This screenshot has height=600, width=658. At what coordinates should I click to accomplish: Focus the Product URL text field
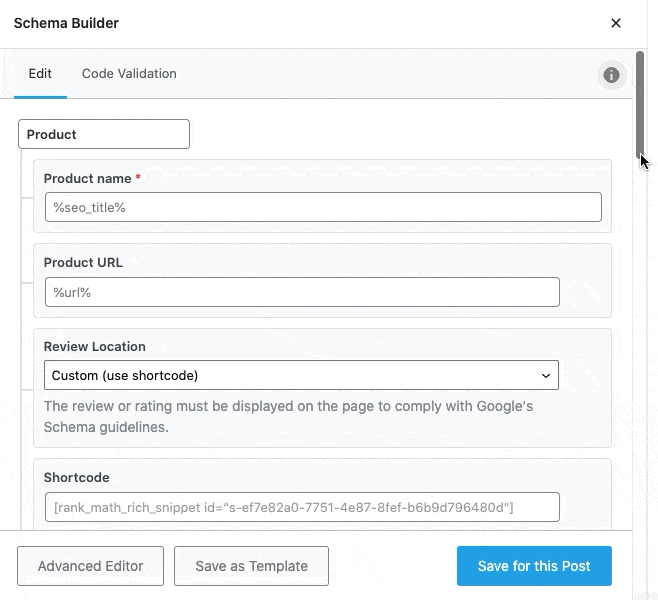pos(301,292)
